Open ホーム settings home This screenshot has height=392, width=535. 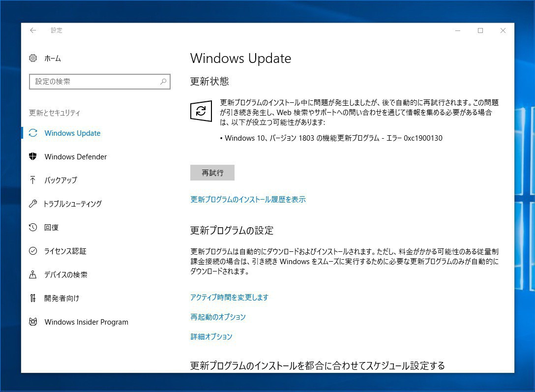pyautogui.click(x=53, y=59)
